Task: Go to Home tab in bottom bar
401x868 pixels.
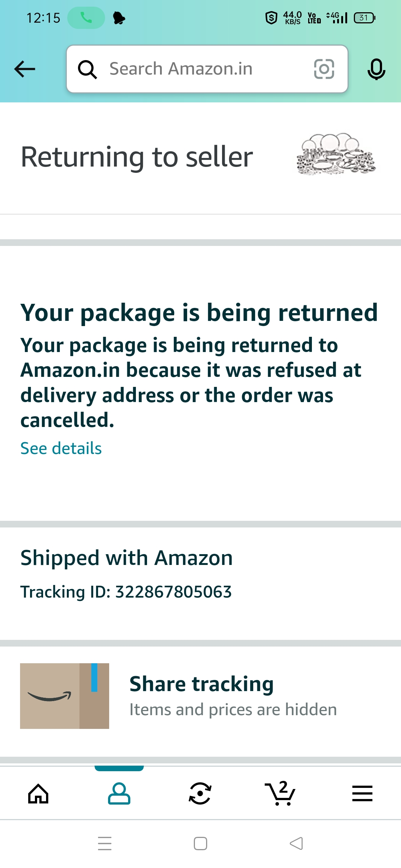Action: click(39, 794)
